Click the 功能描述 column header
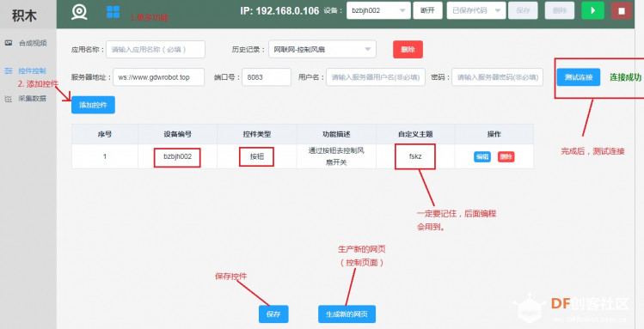 [336, 134]
